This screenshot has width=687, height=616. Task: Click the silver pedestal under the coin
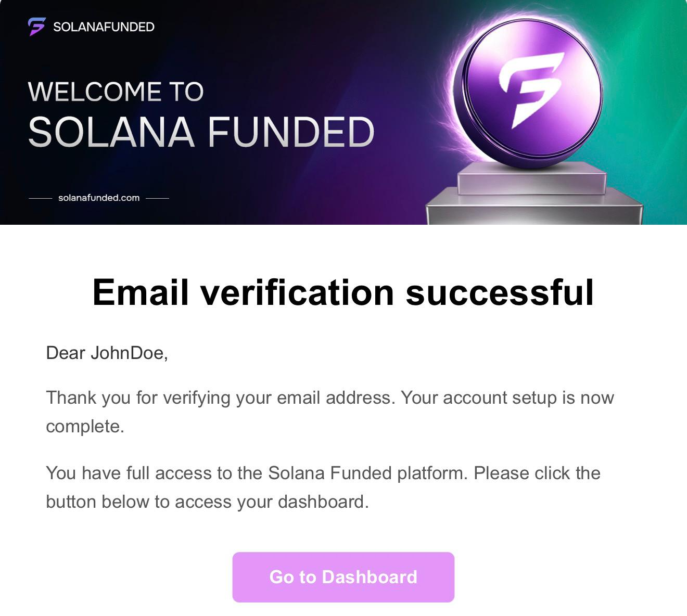(533, 206)
